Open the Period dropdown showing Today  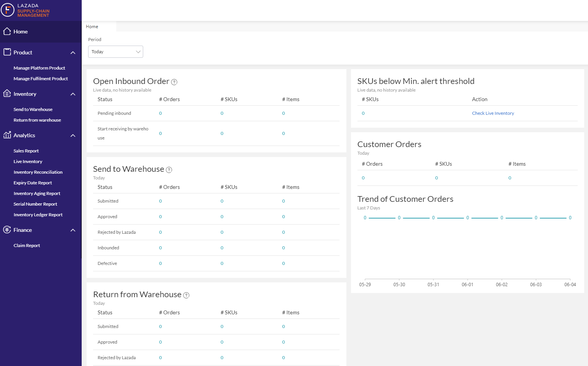tap(115, 52)
